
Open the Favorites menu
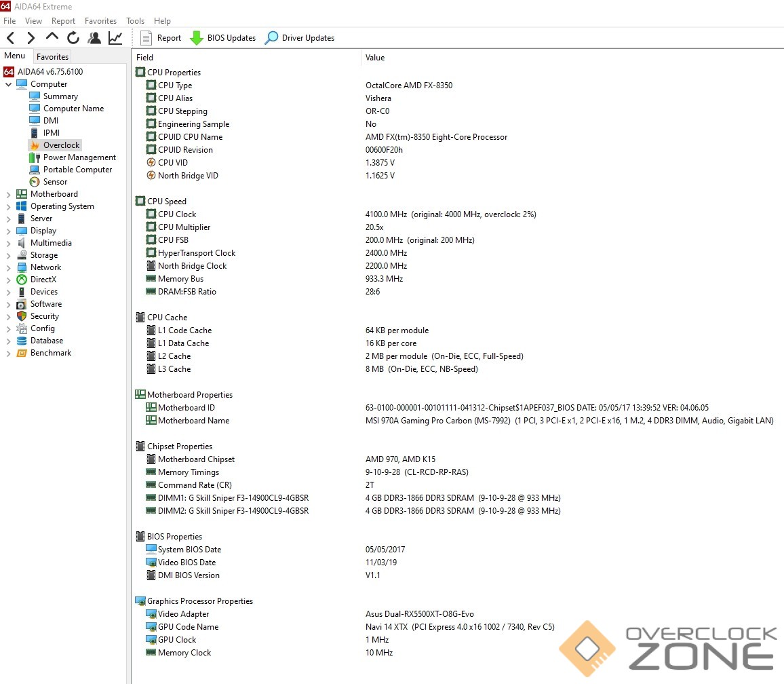click(x=100, y=20)
